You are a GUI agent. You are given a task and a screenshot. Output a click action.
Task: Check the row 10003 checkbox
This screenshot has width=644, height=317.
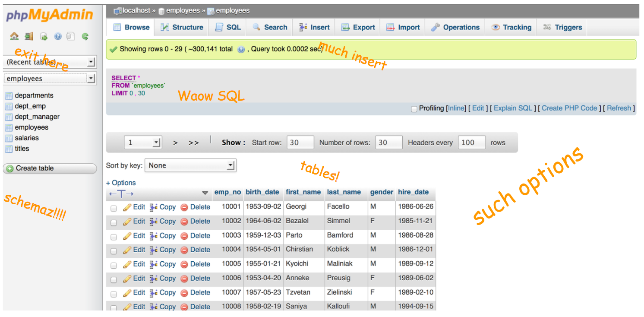tap(114, 237)
